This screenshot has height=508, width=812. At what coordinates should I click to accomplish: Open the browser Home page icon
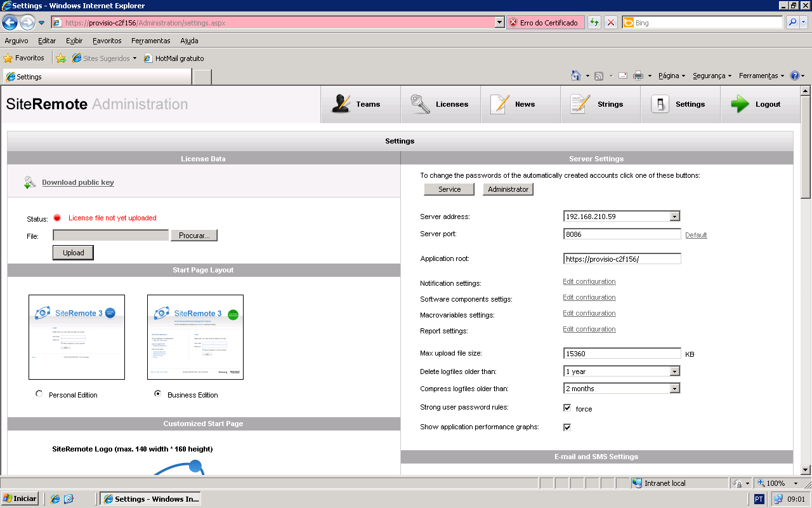click(576, 76)
